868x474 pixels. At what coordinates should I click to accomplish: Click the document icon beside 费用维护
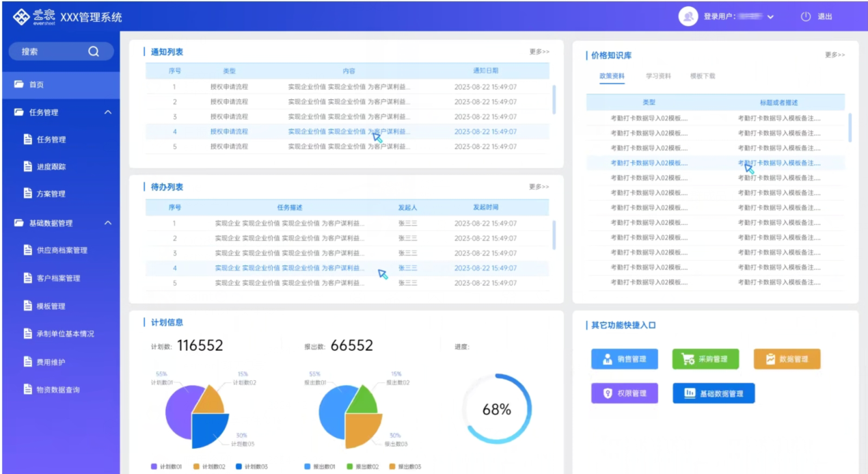pos(28,361)
